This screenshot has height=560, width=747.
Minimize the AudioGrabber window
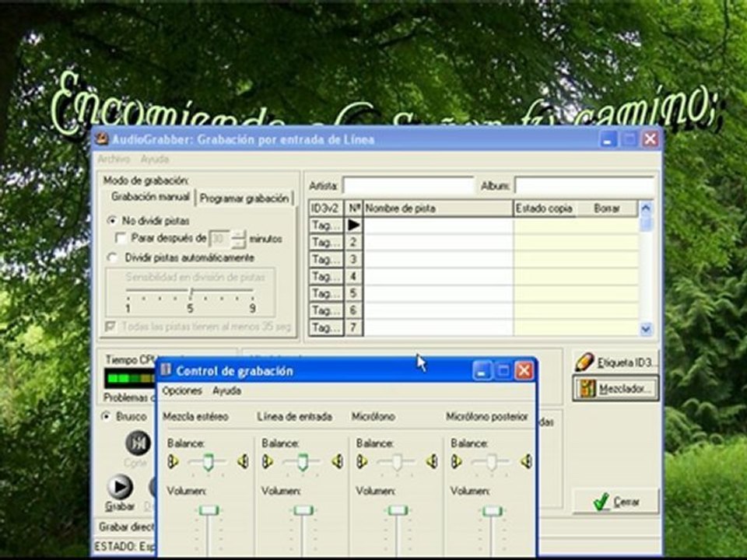coord(608,139)
